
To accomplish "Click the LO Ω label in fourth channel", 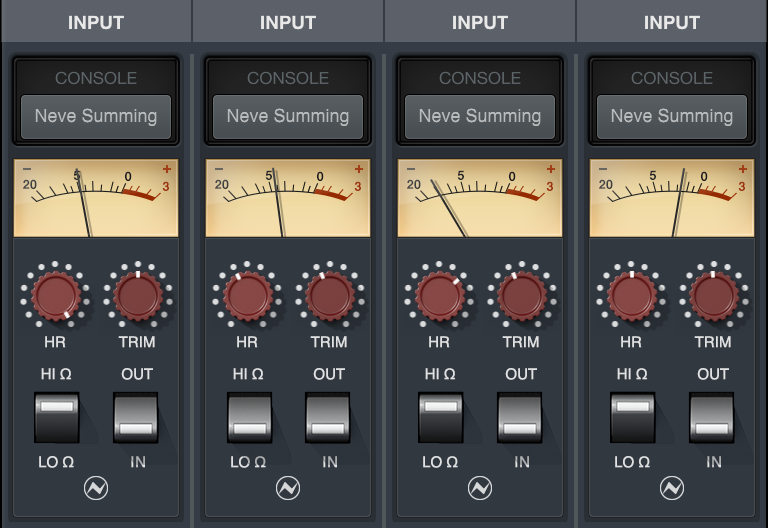I will (x=632, y=462).
